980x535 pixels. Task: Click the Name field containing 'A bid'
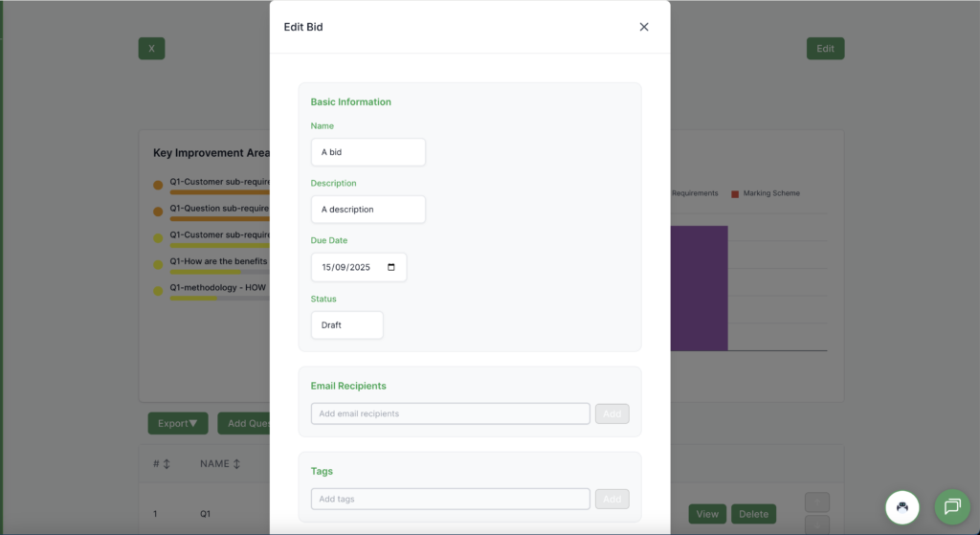click(x=367, y=152)
